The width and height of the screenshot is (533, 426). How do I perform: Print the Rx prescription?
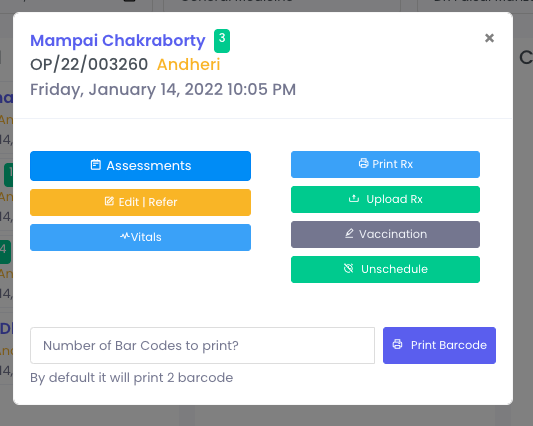pyautogui.click(x=385, y=165)
